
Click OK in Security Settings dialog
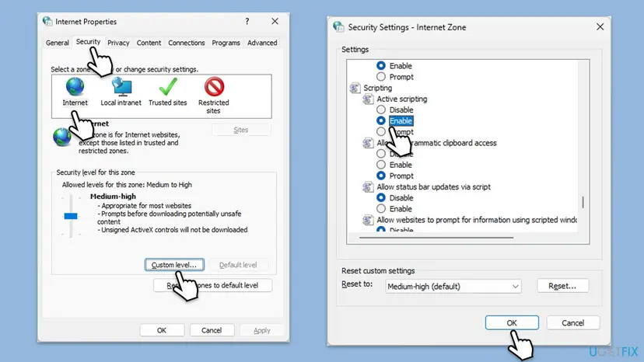point(512,323)
